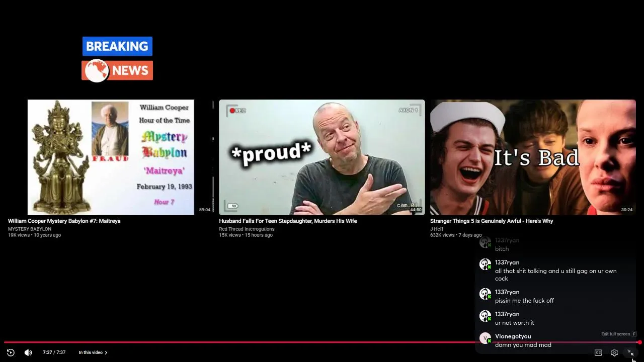This screenshot has width=644, height=362.
Task: Click '19K views • 10 years ago' text
Action: (34, 235)
